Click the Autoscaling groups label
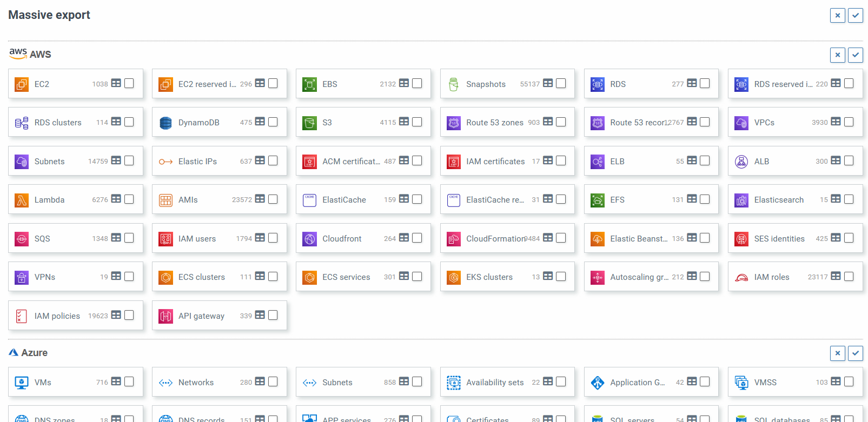This screenshot has width=868, height=422. click(x=640, y=277)
